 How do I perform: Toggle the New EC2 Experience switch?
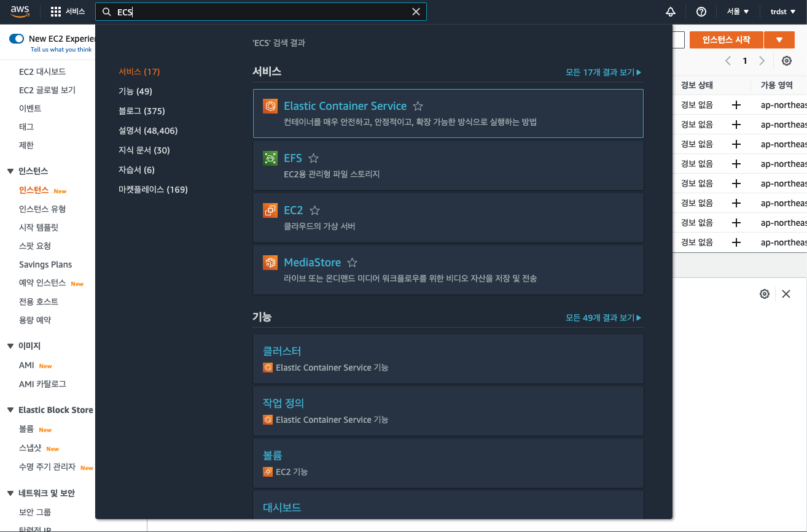pyautogui.click(x=17, y=39)
